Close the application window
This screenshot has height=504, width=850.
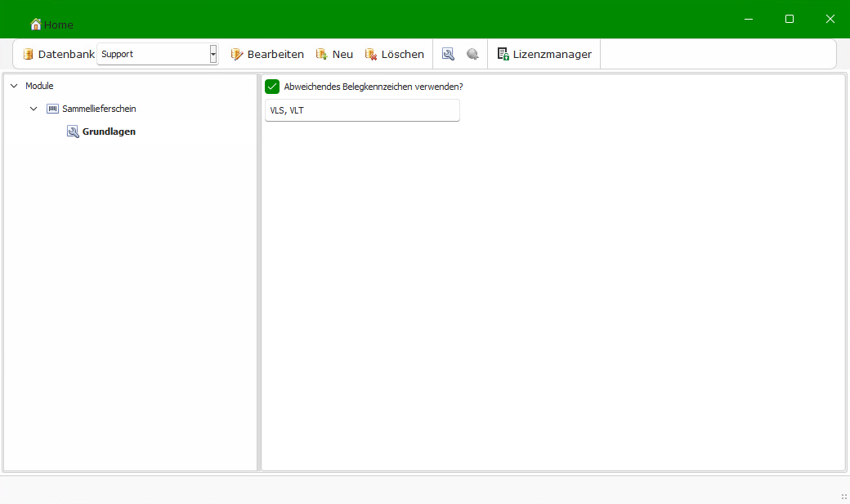pyautogui.click(x=830, y=19)
